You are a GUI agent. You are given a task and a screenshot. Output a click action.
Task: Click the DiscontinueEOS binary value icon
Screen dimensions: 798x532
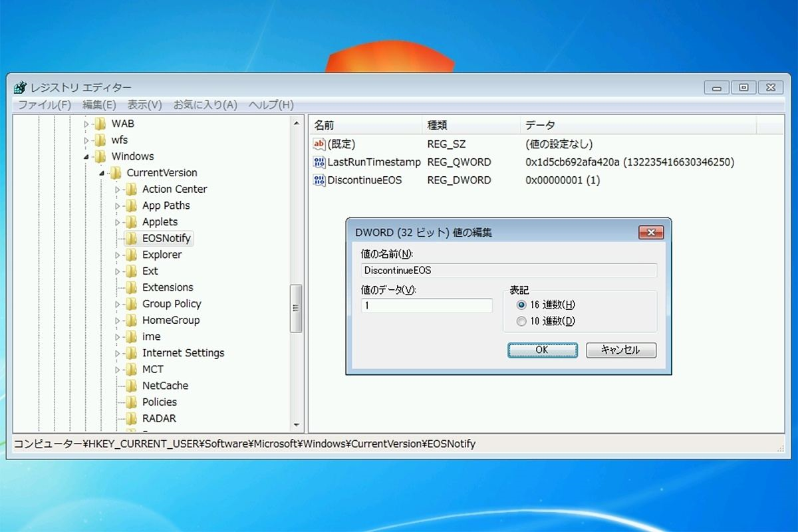[319, 180]
